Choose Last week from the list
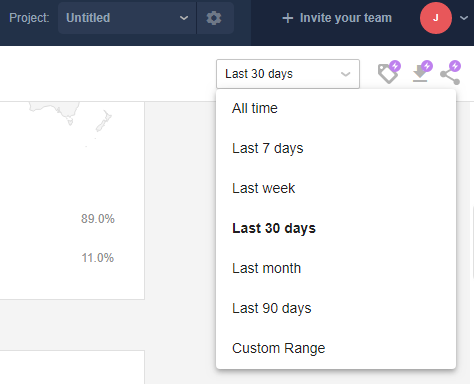The height and width of the screenshot is (384, 474). click(336, 188)
